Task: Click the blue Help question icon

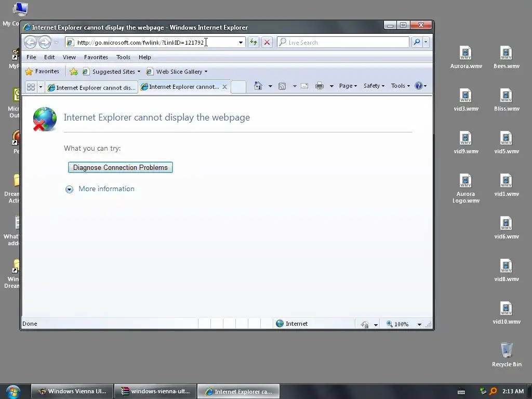Action: coord(419,86)
